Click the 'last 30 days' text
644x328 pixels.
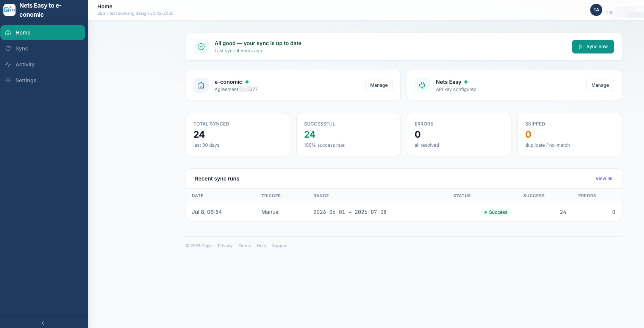point(206,145)
